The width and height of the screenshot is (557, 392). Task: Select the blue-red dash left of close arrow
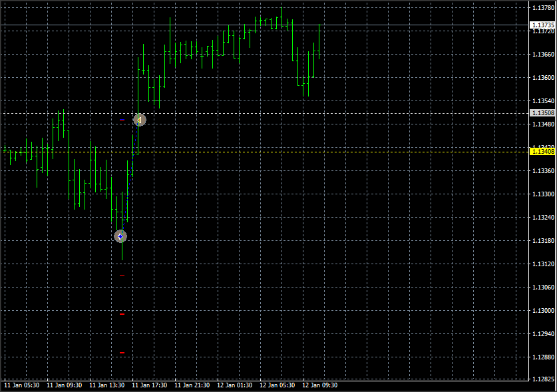[x=122, y=120]
